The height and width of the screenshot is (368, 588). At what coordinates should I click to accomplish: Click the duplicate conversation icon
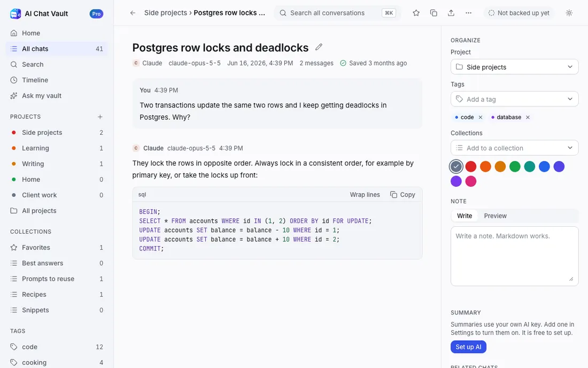[434, 13]
